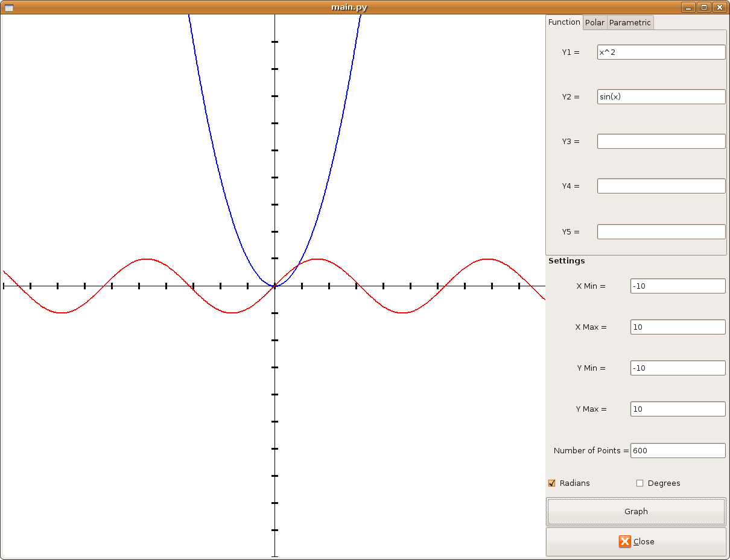Focus the X Max input box
The height and width of the screenshot is (560, 730).
click(x=678, y=327)
